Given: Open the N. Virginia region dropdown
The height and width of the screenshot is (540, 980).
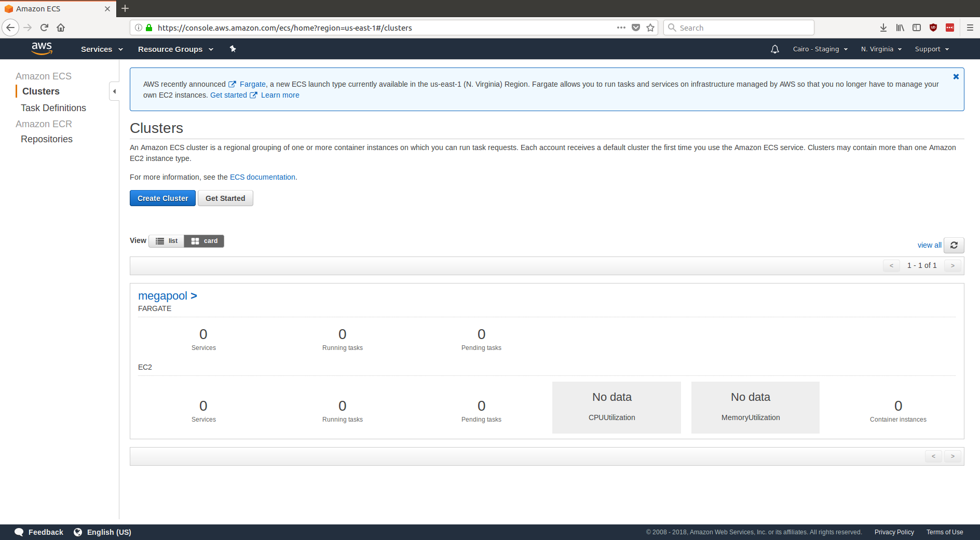Looking at the screenshot, I should pos(881,49).
